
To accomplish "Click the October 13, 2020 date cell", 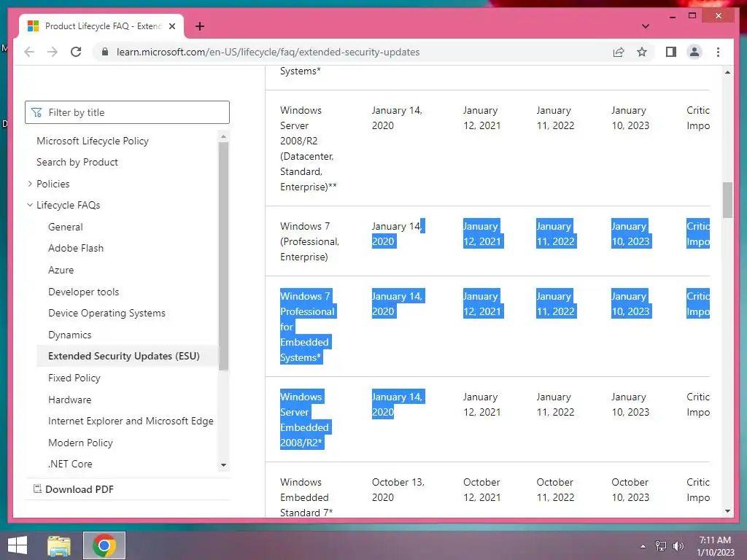I will coord(398,489).
